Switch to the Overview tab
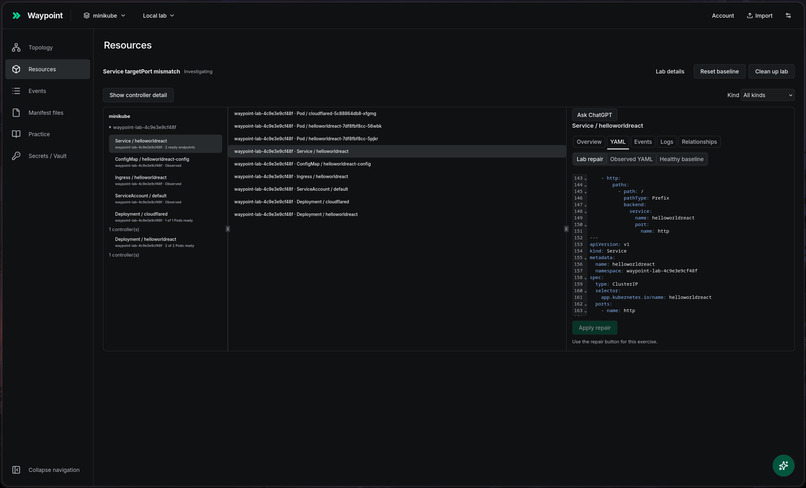Viewport: 806px width, 488px height. (x=589, y=142)
